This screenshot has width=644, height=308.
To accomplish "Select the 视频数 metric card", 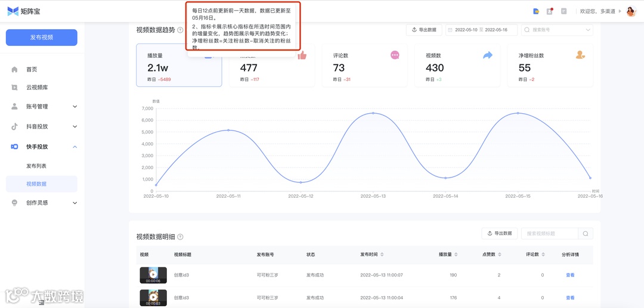I will point(457,66).
